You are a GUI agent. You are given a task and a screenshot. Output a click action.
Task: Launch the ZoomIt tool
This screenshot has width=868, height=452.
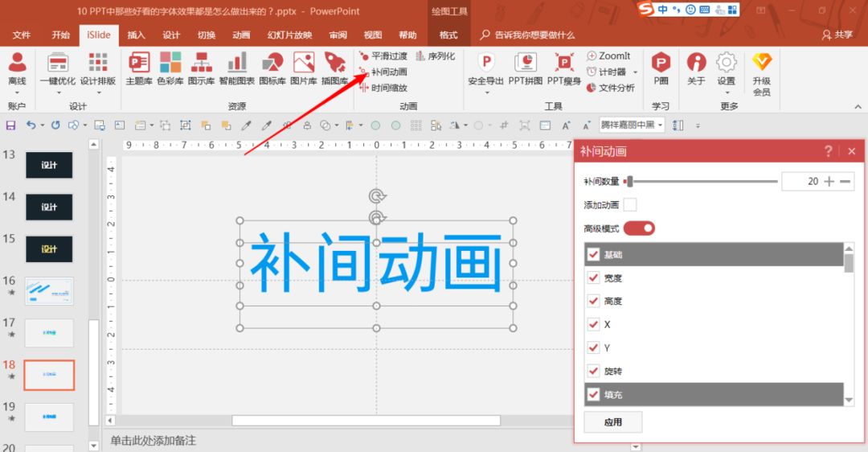tap(608, 56)
